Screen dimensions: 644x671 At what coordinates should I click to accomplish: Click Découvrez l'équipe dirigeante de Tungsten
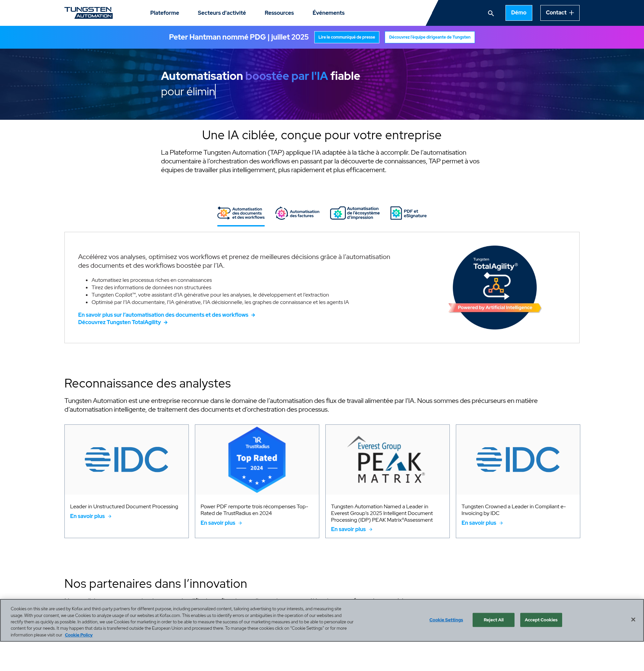tap(429, 37)
